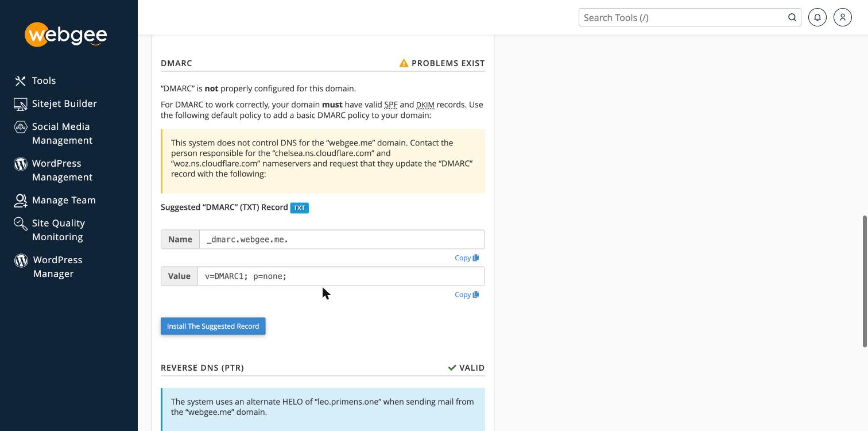The width and height of the screenshot is (868, 431).
Task: Click the WordPress Management logo icon
Action: [21, 164]
